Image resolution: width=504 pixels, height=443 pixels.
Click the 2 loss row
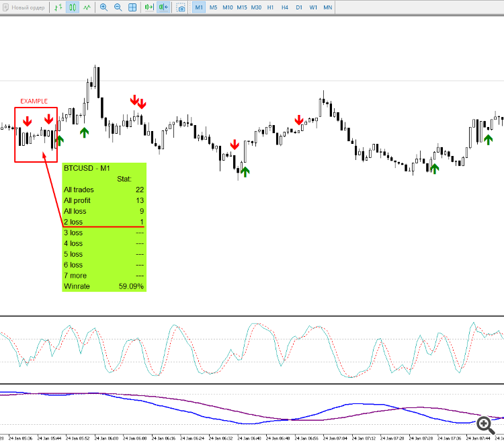pyautogui.click(x=103, y=222)
